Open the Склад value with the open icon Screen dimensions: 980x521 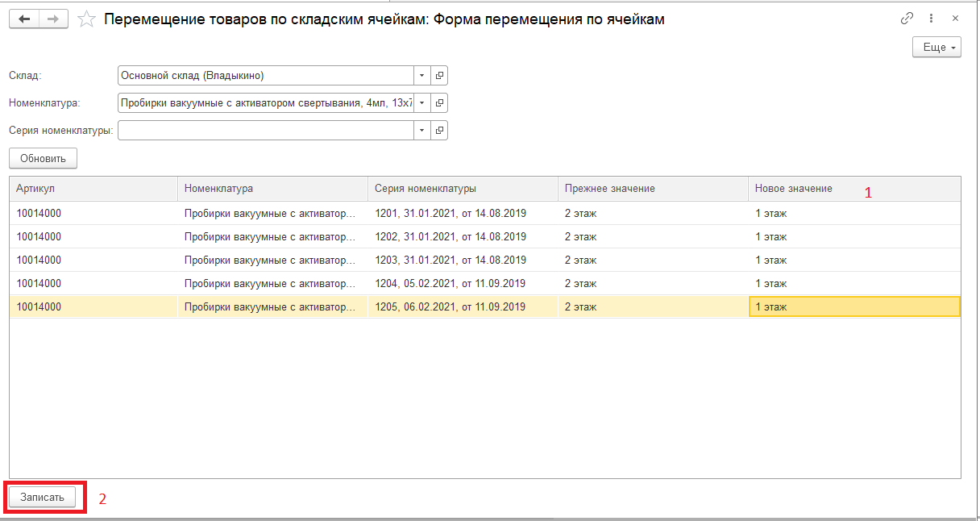(x=439, y=75)
